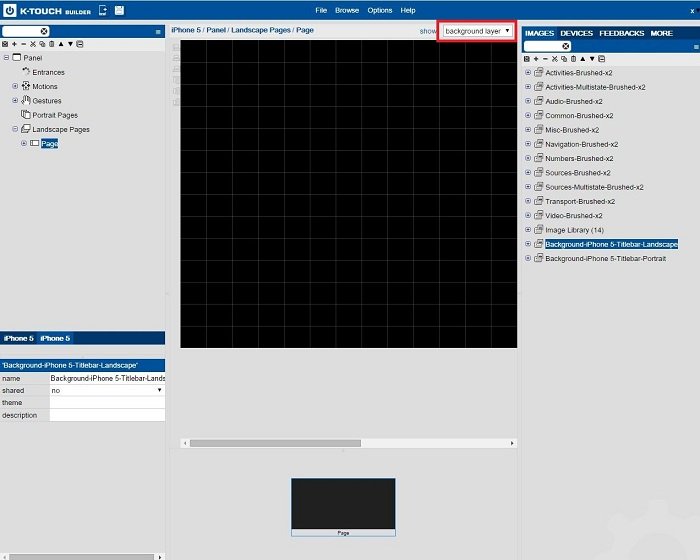Expand the Page node under Landscape Pages
700x560 pixels.
coord(24,143)
